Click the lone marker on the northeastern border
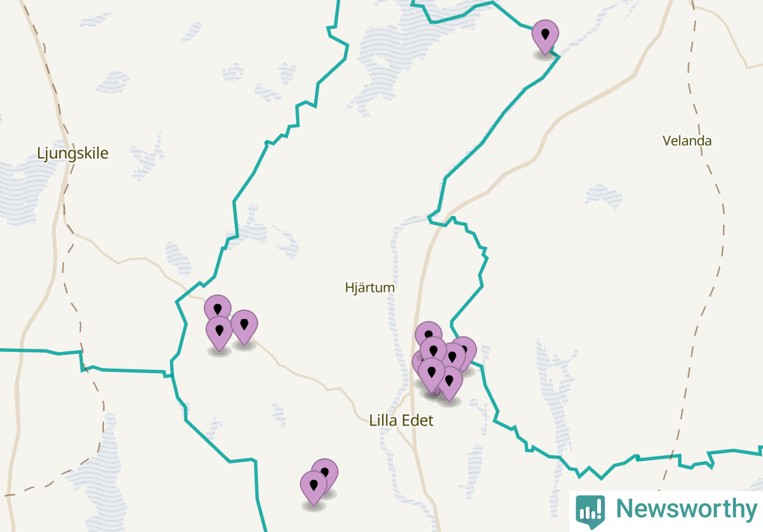This screenshot has height=532, width=763. pyautogui.click(x=545, y=37)
